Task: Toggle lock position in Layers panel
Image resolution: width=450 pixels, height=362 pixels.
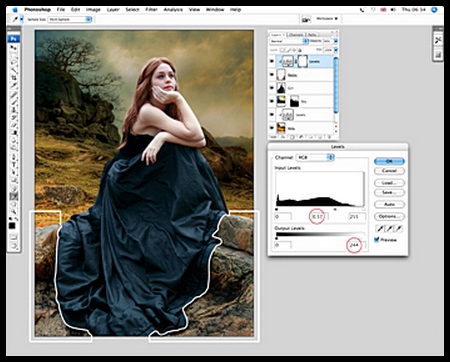Action: click(x=294, y=50)
